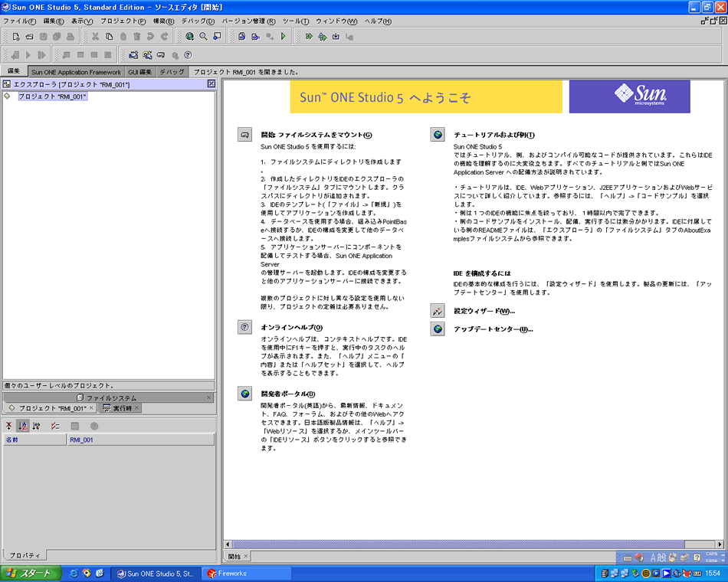The width and height of the screenshot is (728, 582).
Task: Click the green Execute play icon
Action: coord(284,36)
